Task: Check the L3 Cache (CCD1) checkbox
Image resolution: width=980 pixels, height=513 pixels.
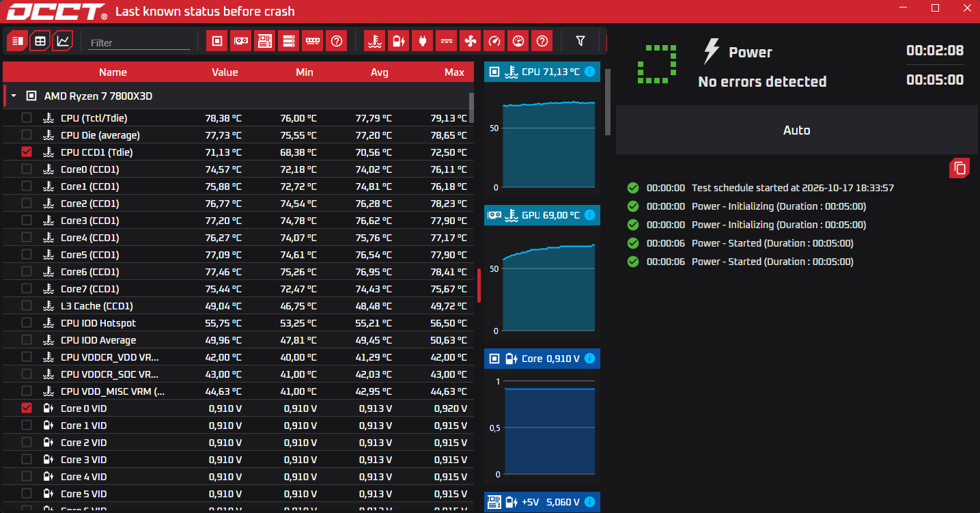Action: pos(27,305)
